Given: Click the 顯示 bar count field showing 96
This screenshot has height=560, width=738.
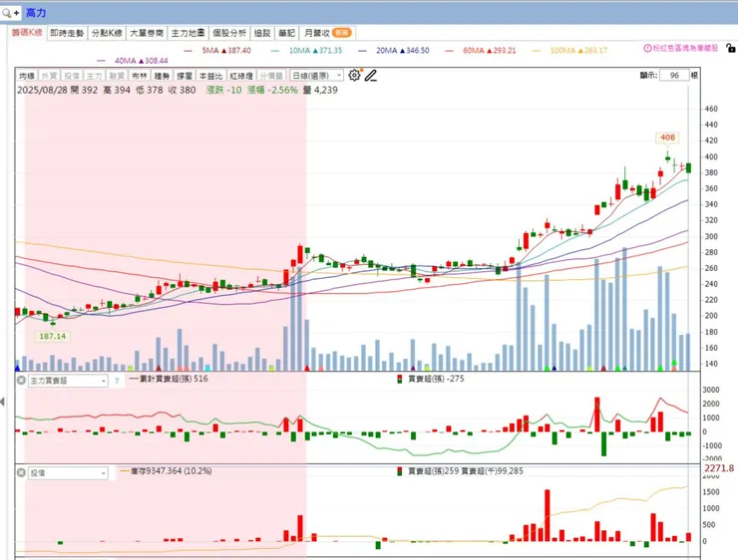Looking at the screenshot, I should click(x=674, y=75).
